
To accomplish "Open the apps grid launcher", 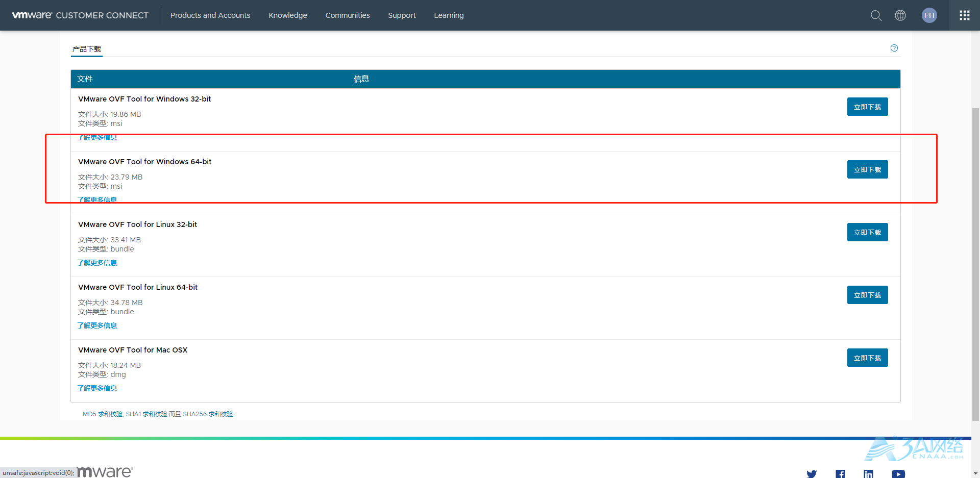I will [965, 15].
